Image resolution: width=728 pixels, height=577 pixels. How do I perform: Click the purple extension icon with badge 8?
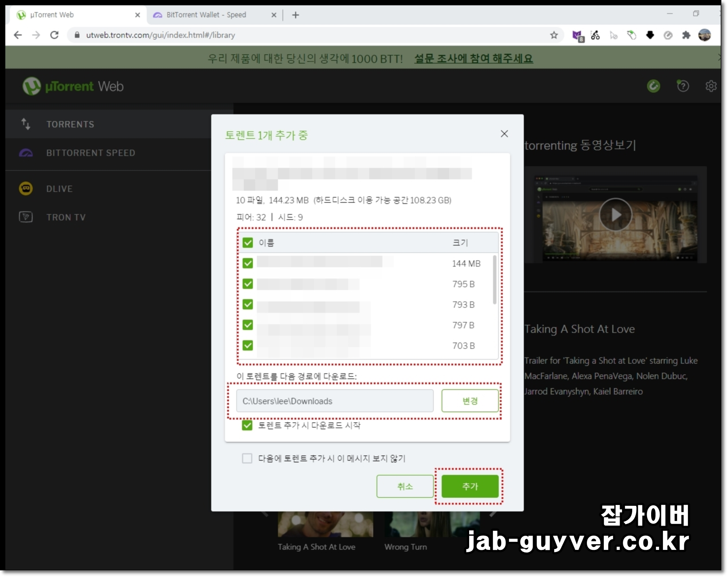pos(578,36)
